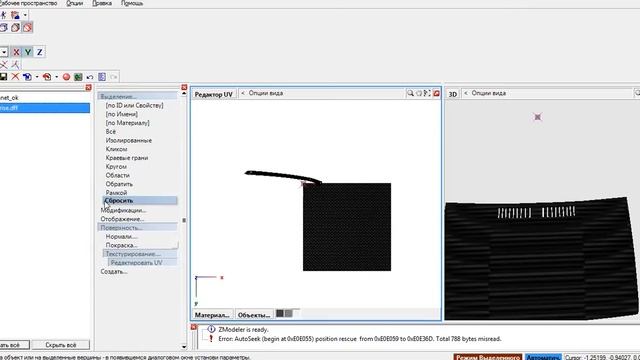
Task: Open the Рабочее пространство menu
Action: tap(29, 3)
